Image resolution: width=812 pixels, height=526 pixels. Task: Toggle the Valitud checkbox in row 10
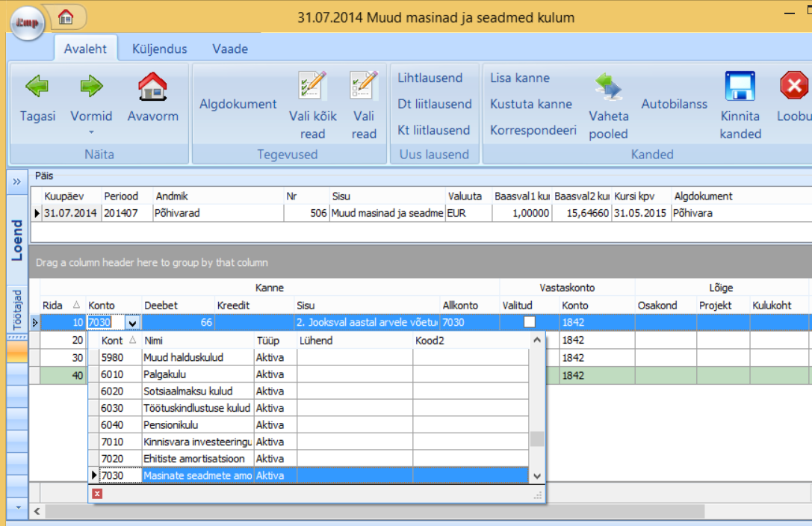[x=530, y=322]
